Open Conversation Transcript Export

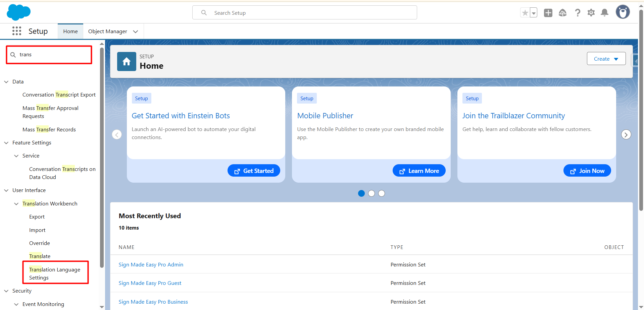click(59, 95)
